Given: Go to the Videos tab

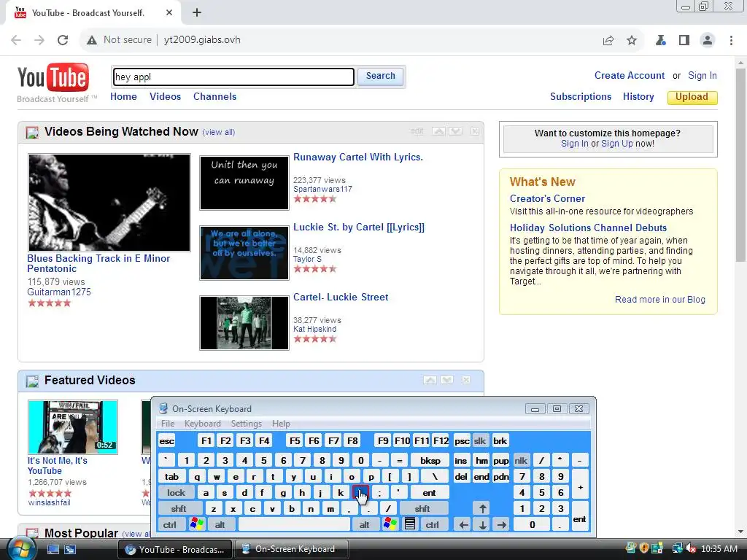Looking at the screenshot, I should [166, 96].
